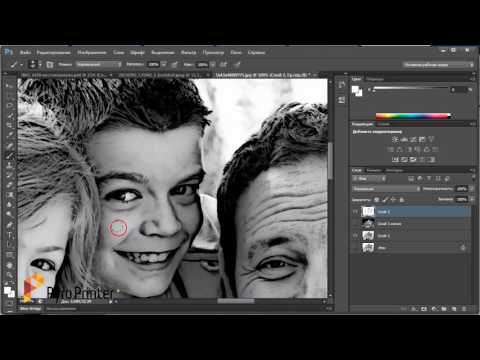Select the Eyedropper tool
The width and height of the screenshot is (480, 360).
point(9,135)
